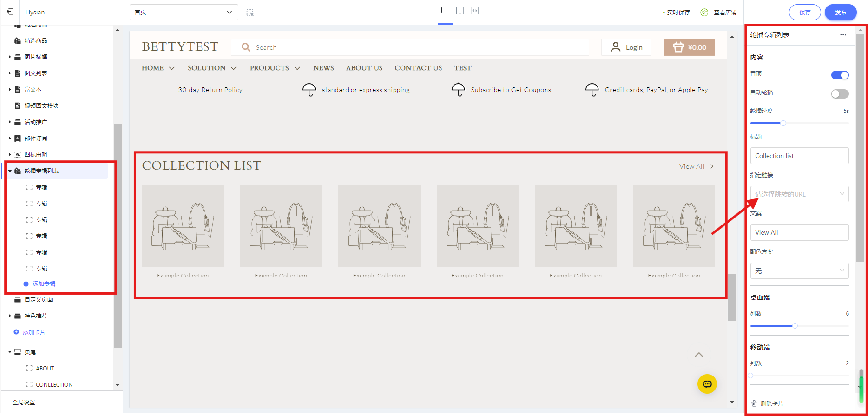Viewport: 868px width, 416px height.
Task: Switch to mobile preview icon
Action: pyautogui.click(x=460, y=11)
